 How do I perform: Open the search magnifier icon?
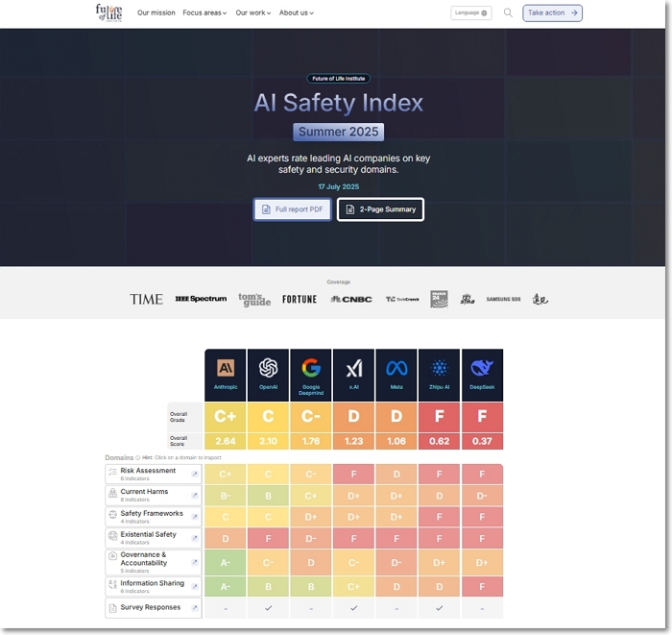click(508, 12)
